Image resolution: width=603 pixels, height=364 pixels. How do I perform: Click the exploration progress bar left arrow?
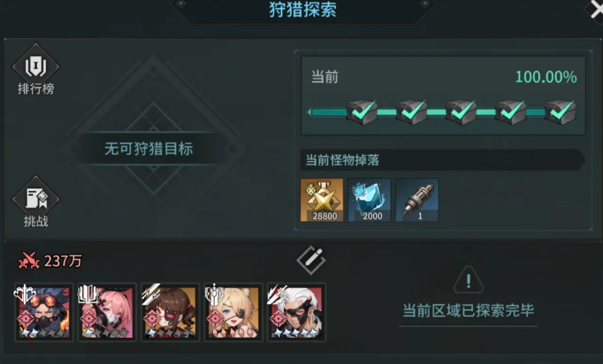309,112
